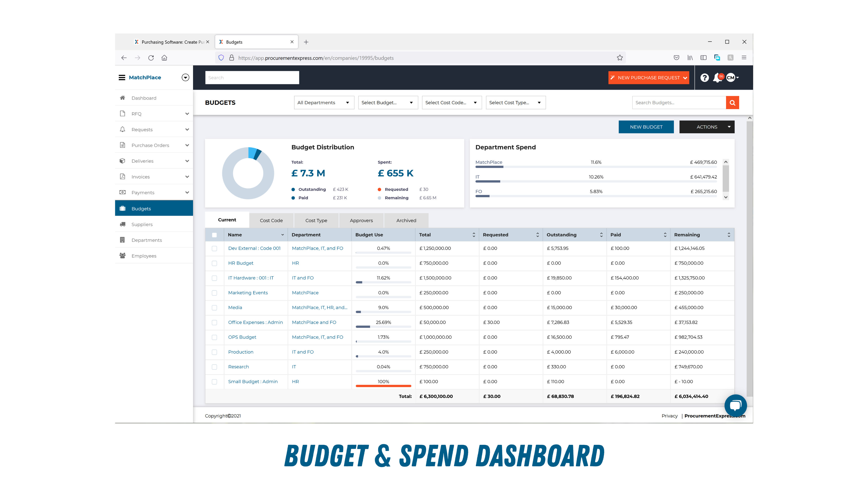868x488 pixels.
Task: Switch to the Cost Code tab
Action: [x=271, y=221]
